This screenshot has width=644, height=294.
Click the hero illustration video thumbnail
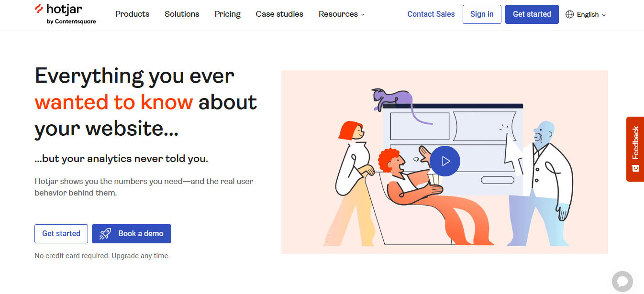[444, 162]
